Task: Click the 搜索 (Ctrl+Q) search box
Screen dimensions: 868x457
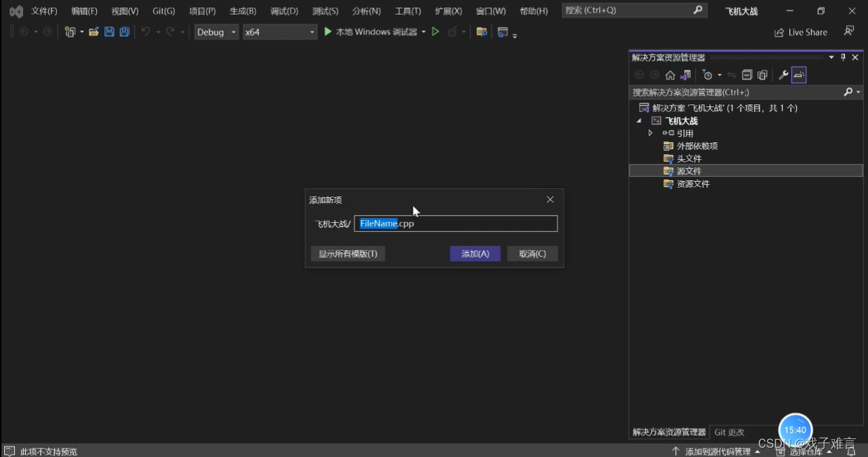Action: click(x=634, y=11)
